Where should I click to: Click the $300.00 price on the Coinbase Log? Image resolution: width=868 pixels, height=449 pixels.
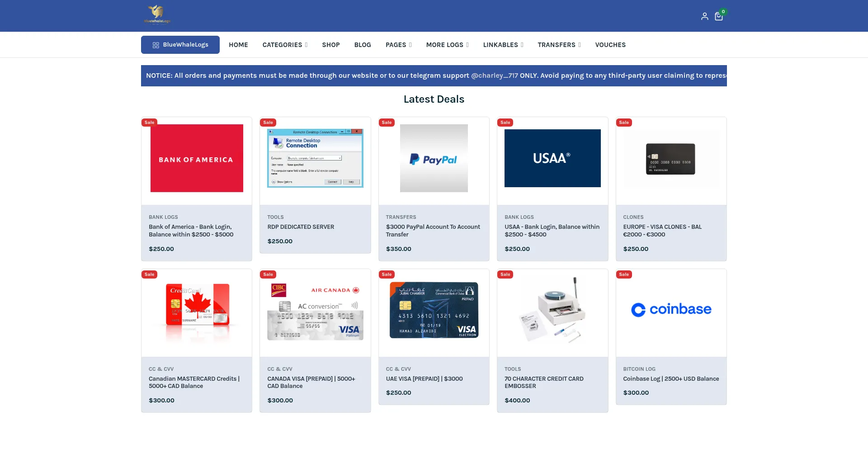[x=636, y=393]
